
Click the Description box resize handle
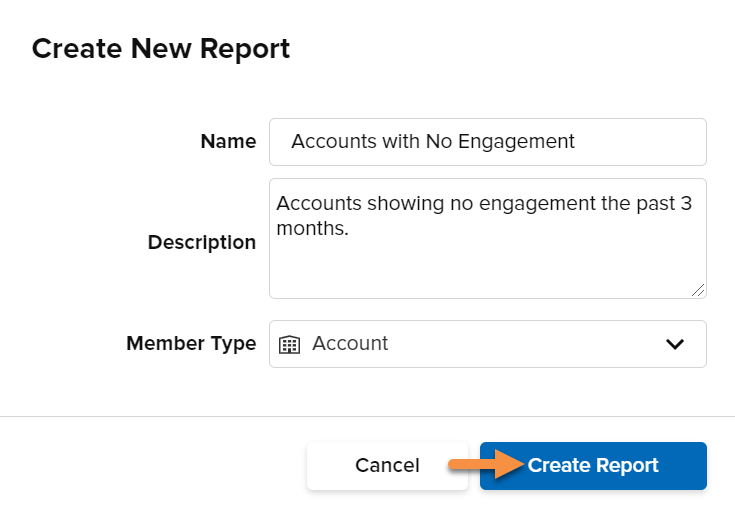point(698,290)
